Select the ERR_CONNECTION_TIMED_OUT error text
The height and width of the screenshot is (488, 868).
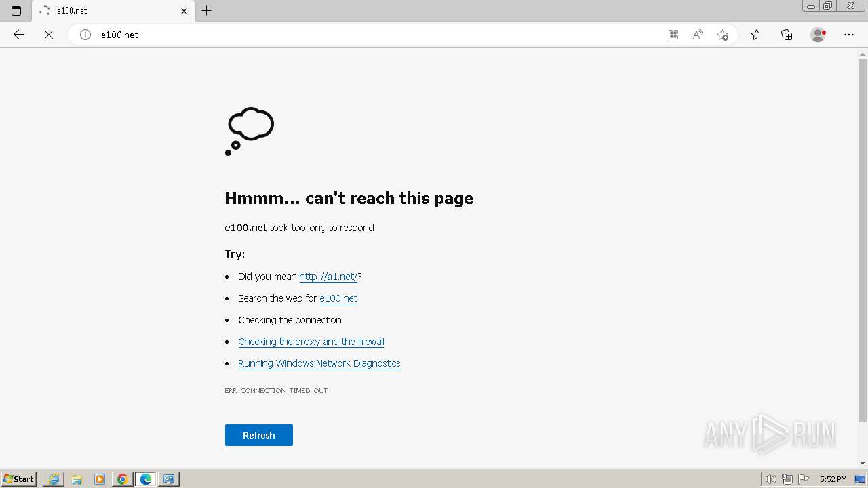tap(276, 390)
